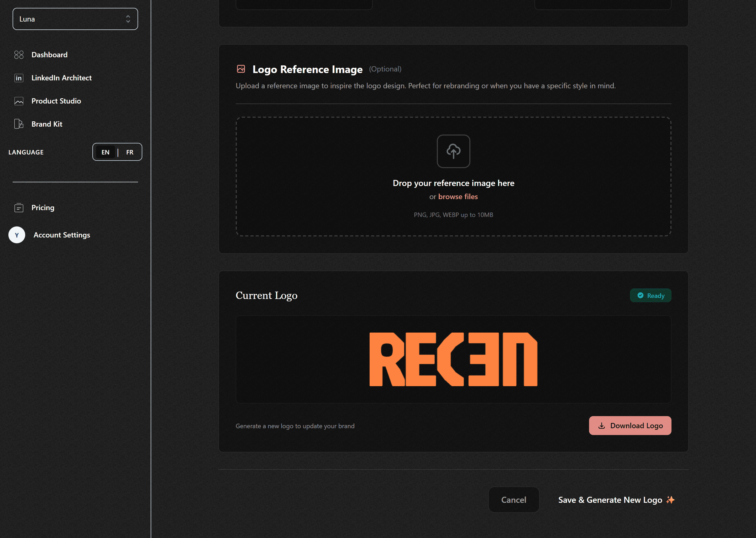Click the Ready status badge
This screenshot has width=756, height=538.
click(x=650, y=295)
